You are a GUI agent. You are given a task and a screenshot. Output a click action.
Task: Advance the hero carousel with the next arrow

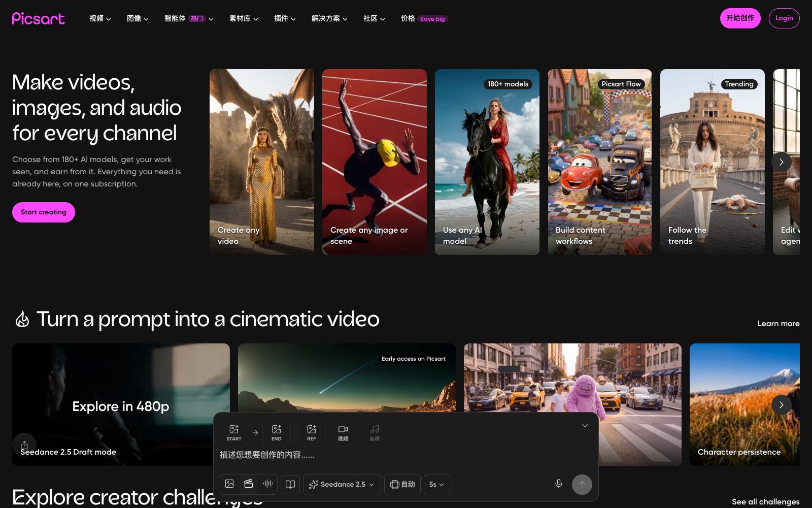pyautogui.click(x=782, y=162)
